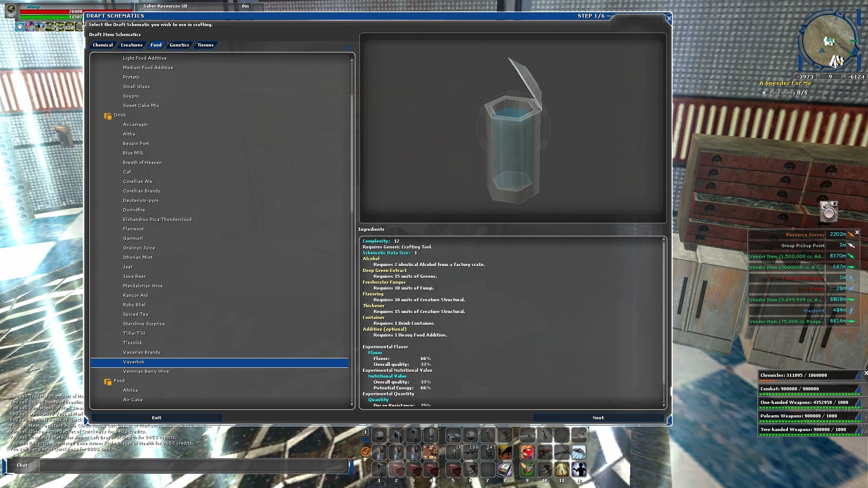Select the Veronian Berry Wine schematic

point(146,371)
